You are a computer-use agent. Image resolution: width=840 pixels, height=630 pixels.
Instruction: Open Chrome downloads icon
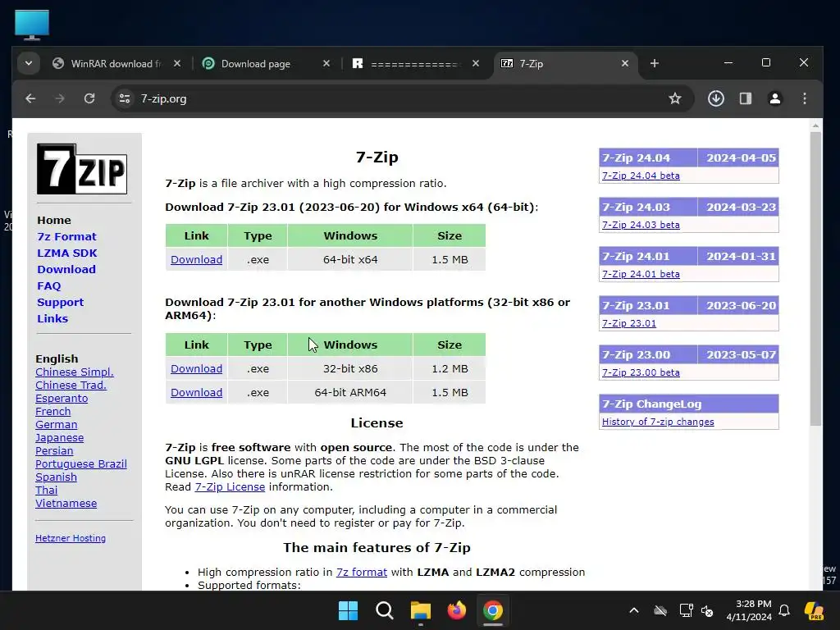pyautogui.click(x=715, y=98)
